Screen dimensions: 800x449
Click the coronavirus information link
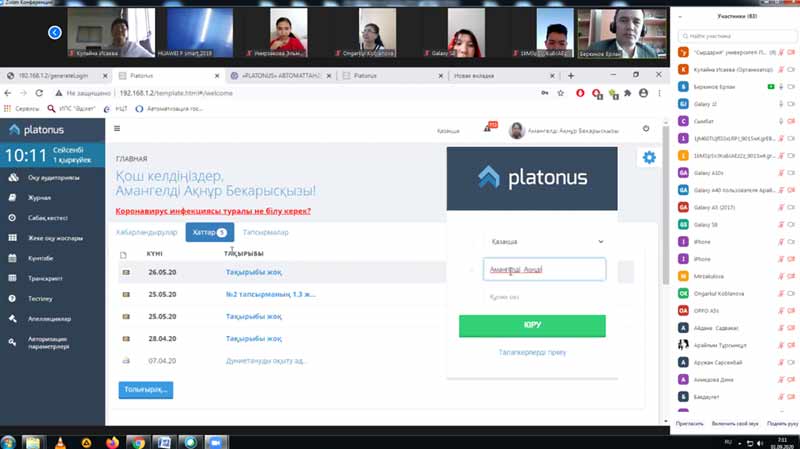(x=213, y=211)
